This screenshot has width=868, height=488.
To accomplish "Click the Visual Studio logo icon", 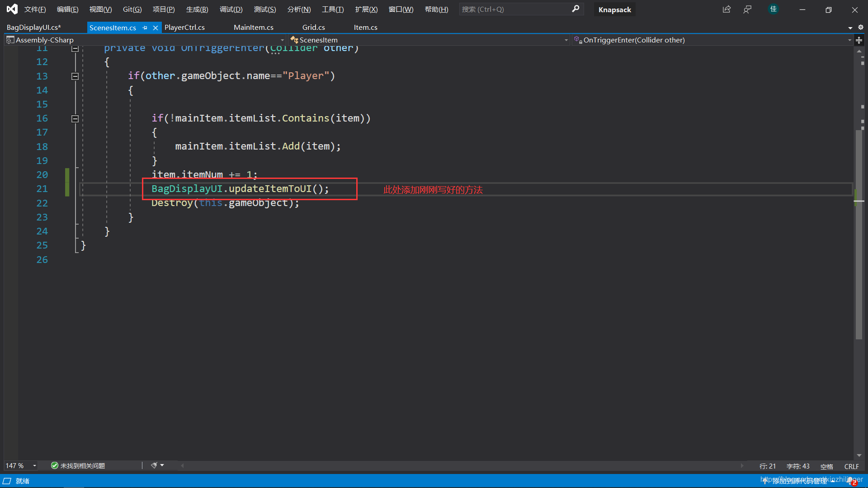I will point(12,9).
